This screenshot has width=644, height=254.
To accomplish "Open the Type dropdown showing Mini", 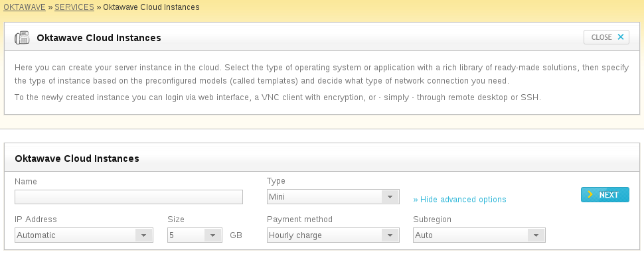I will pos(333,196).
